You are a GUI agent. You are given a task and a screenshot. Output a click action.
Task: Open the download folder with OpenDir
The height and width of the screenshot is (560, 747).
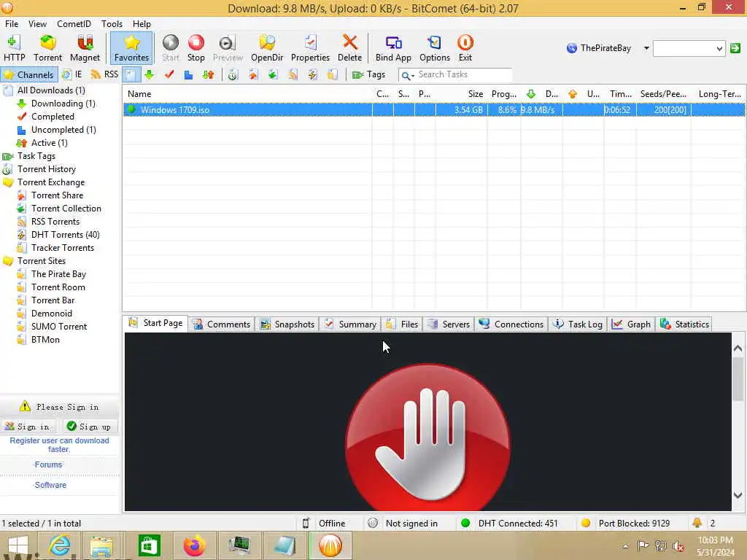[x=267, y=48]
